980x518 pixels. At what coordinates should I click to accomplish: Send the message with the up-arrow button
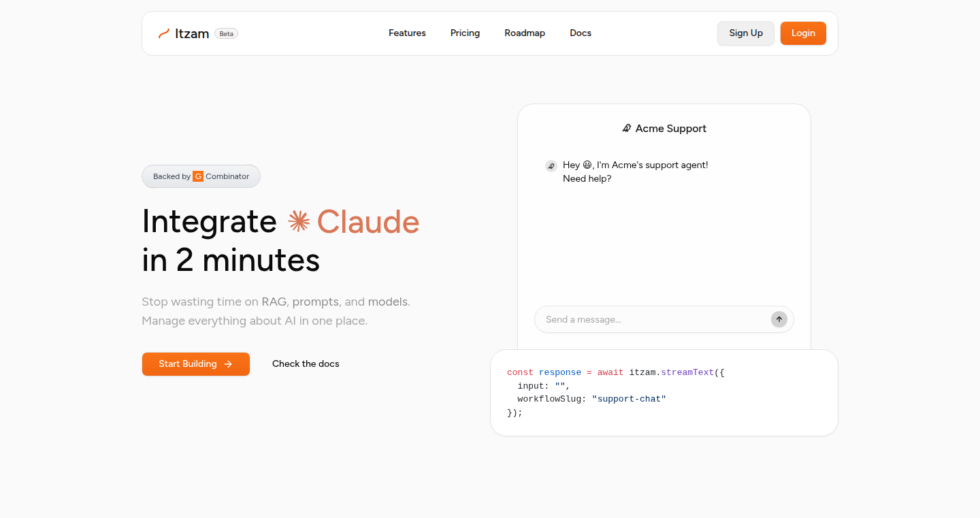point(779,319)
